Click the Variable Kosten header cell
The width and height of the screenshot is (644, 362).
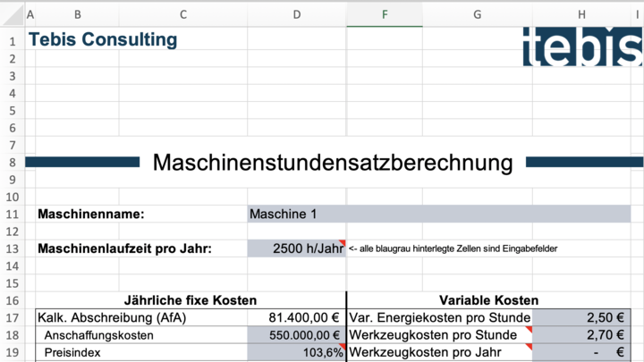[x=488, y=300]
